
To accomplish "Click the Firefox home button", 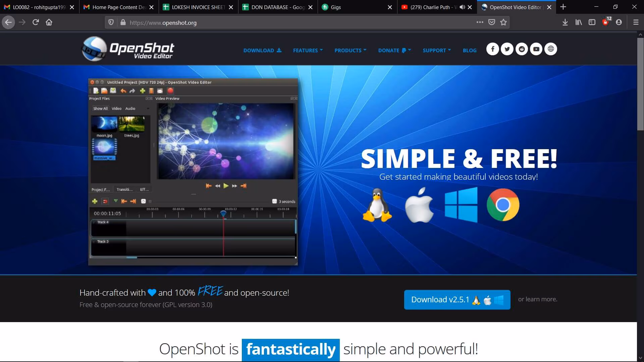I will 49,22.
